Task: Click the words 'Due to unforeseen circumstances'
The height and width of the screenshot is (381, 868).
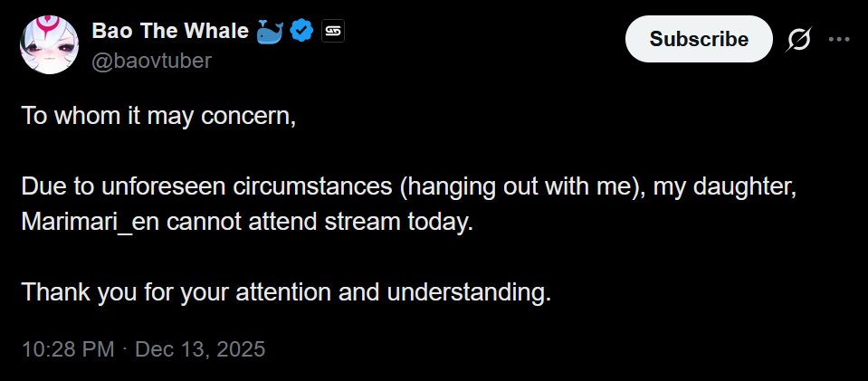Action: tap(206, 187)
